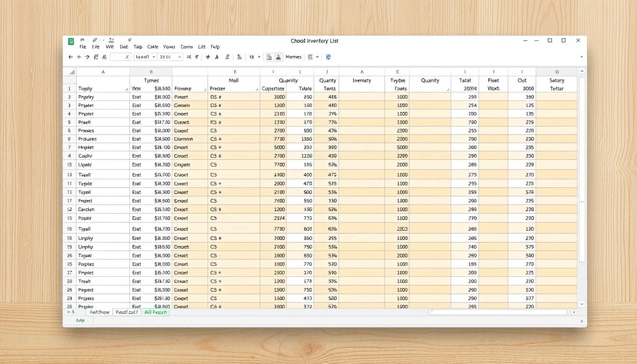The image size is (637, 364).
Task: Click the scroll-right arrow of horizontal scrollbar
Action: pyautogui.click(x=574, y=312)
